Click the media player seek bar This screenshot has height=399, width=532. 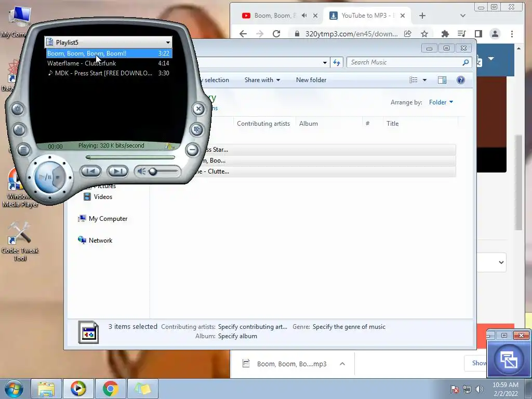pos(130,157)
